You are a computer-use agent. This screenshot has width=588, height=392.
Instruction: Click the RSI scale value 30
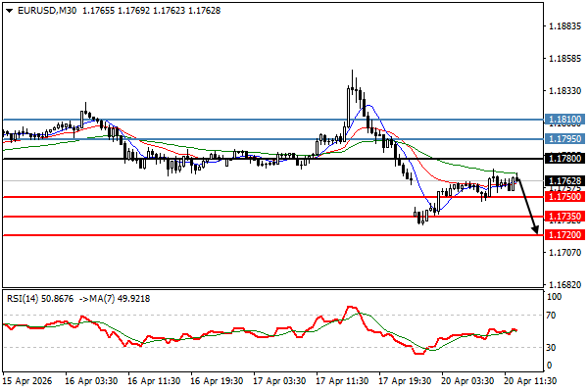(x=554, y=347)
